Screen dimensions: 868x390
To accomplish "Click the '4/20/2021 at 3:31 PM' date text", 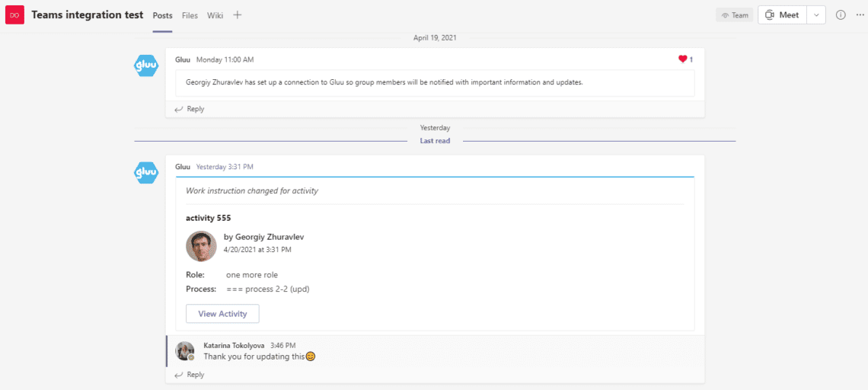I will click(257, 250).
